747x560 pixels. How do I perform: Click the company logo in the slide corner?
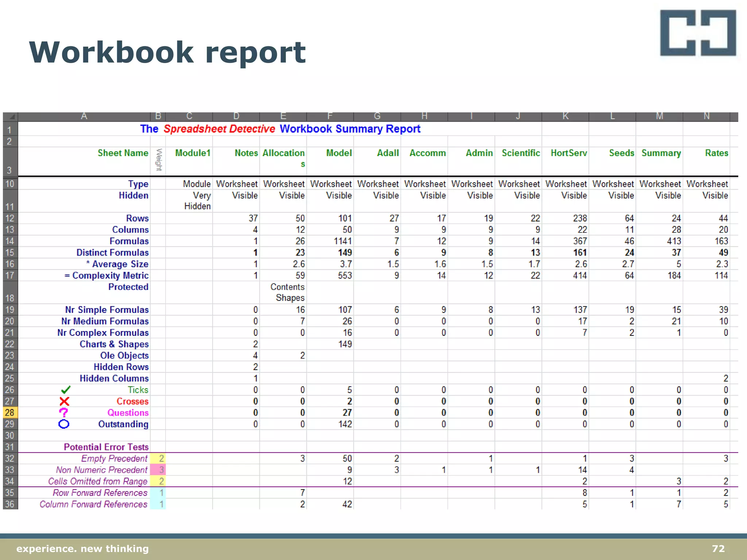tap(698, 33)
